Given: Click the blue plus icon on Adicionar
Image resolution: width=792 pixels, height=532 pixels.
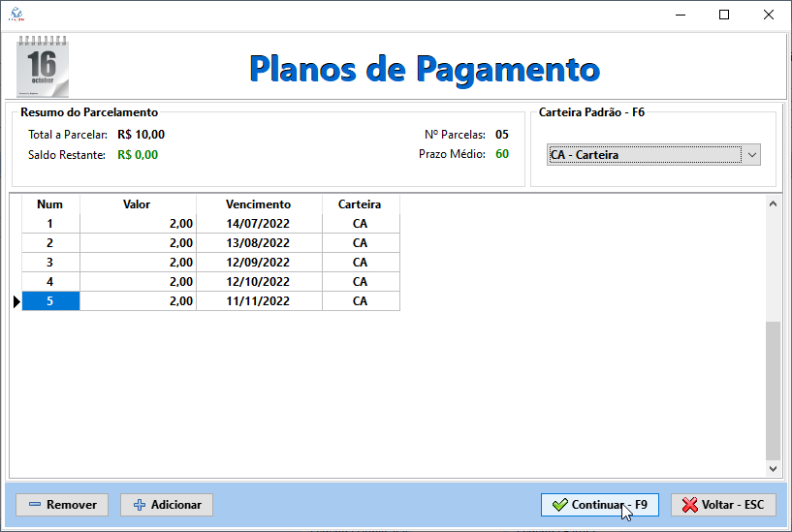Looking at the screenshot, I should (140, 505).
